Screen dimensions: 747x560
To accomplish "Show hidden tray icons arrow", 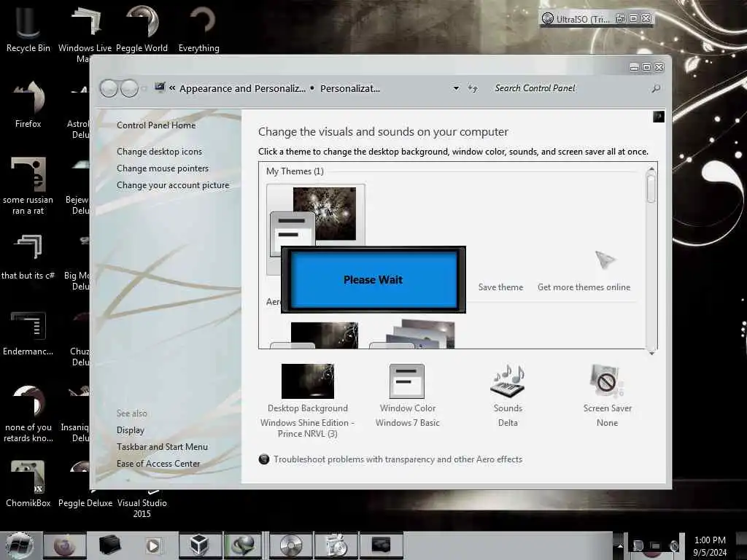I will (620, 545).
